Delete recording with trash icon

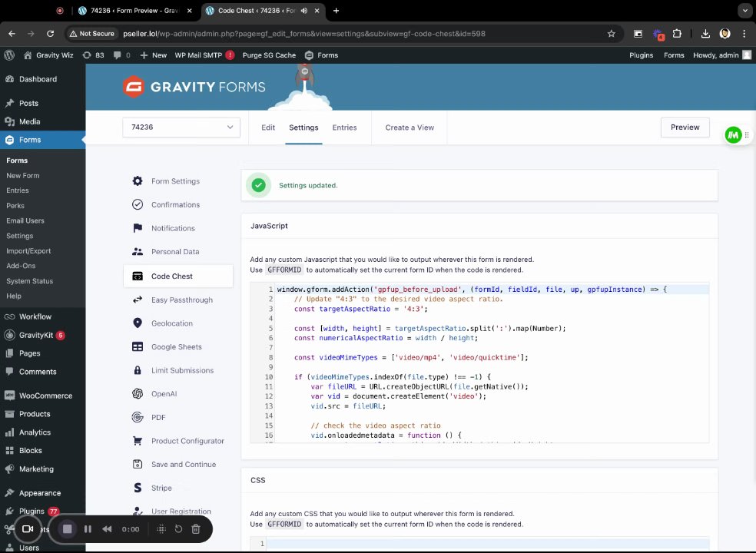click(x=196, y=529)
